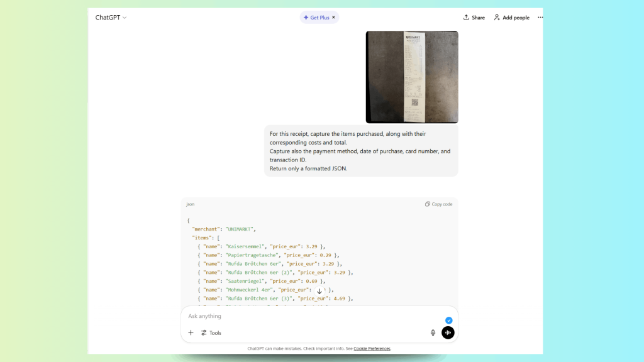
Task: Click the Add people button
Action: (x=511, y=18)
